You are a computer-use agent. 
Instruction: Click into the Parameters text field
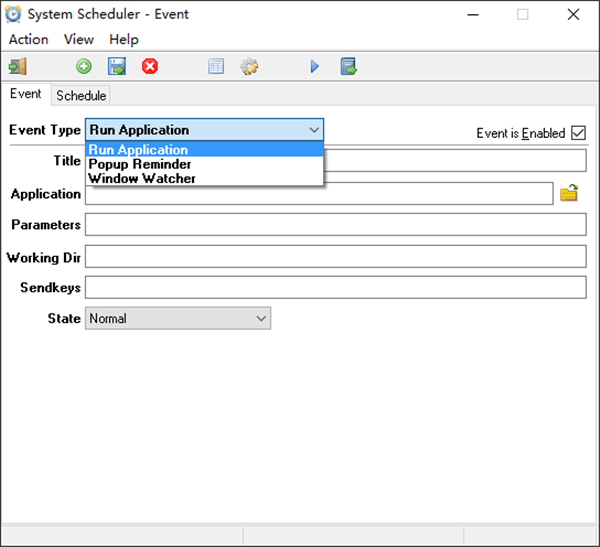(336, 225)
